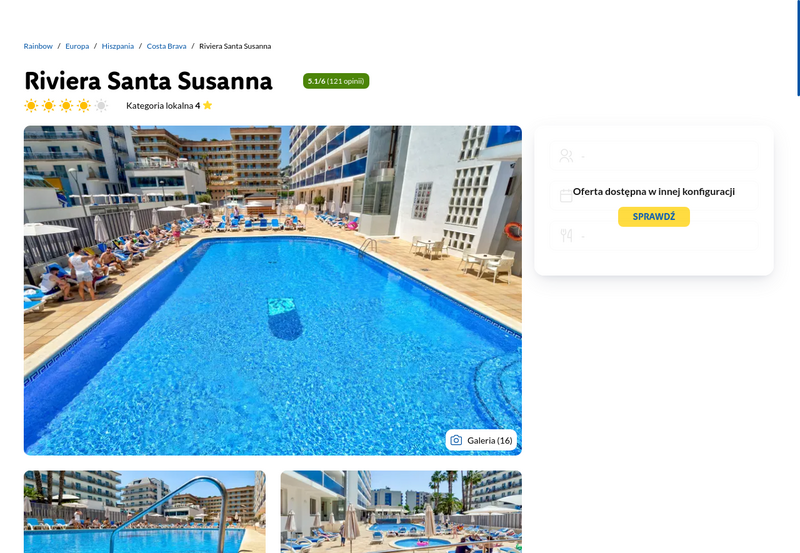Click the page scrollbar on the right edge
Image resolution: width=800 pixels, height=553 pixels.
click(798, 48)
